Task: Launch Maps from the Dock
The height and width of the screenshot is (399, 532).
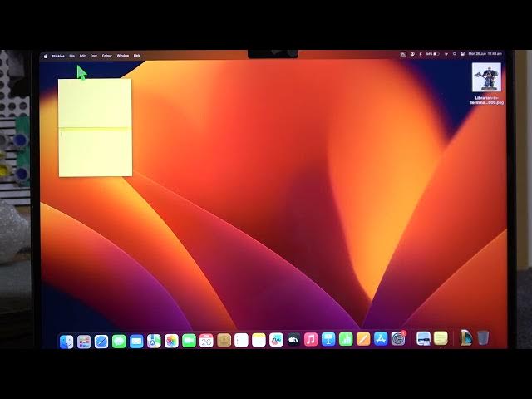Action: (154, 341)
